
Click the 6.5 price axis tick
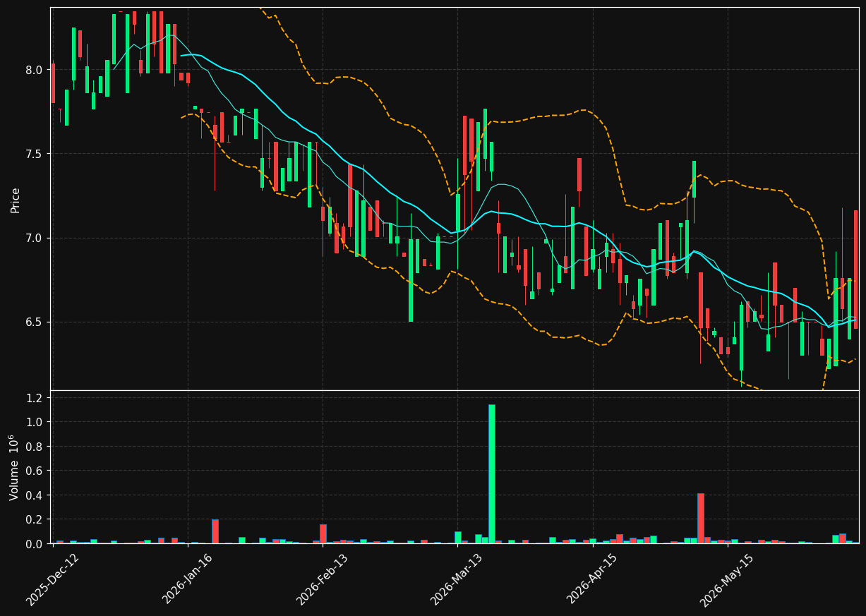pos(35,322)
